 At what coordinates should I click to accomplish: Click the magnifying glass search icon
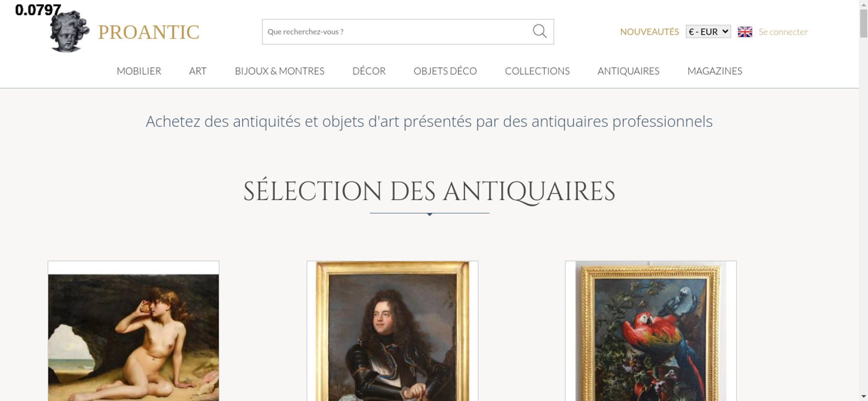coord(539,31)
